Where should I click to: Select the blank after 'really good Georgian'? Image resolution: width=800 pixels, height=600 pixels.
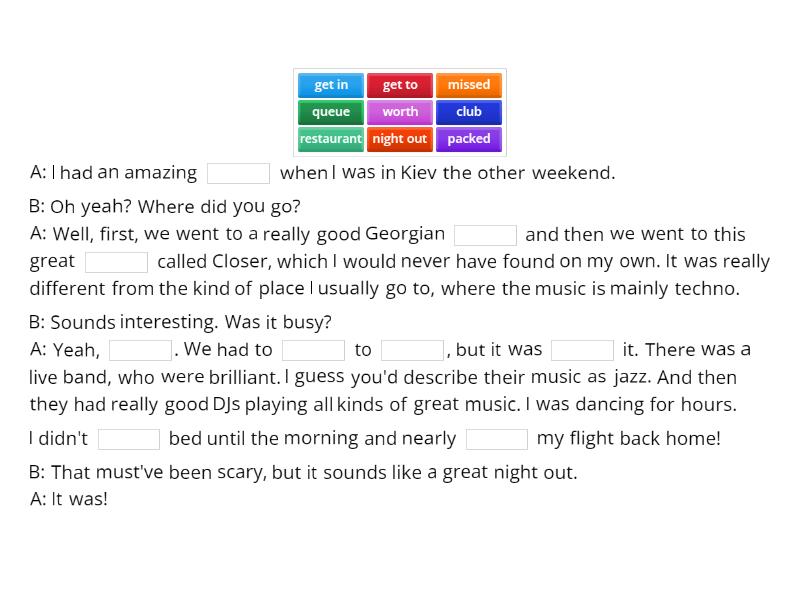[x=485, y=235]
